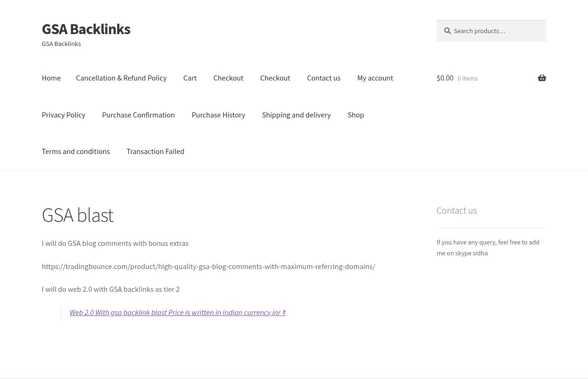Focus the Search products field
The width and height of the screenshot is (588, 379).
tap(491, 31)
